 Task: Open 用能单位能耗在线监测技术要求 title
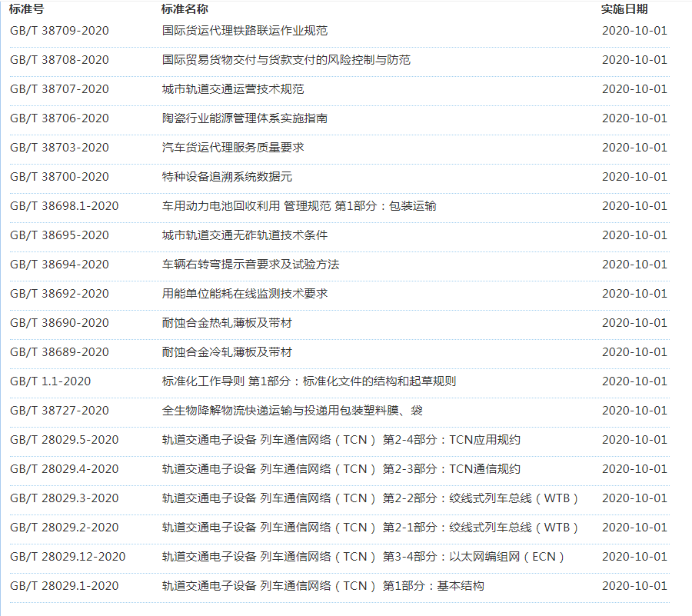point(245,294)
